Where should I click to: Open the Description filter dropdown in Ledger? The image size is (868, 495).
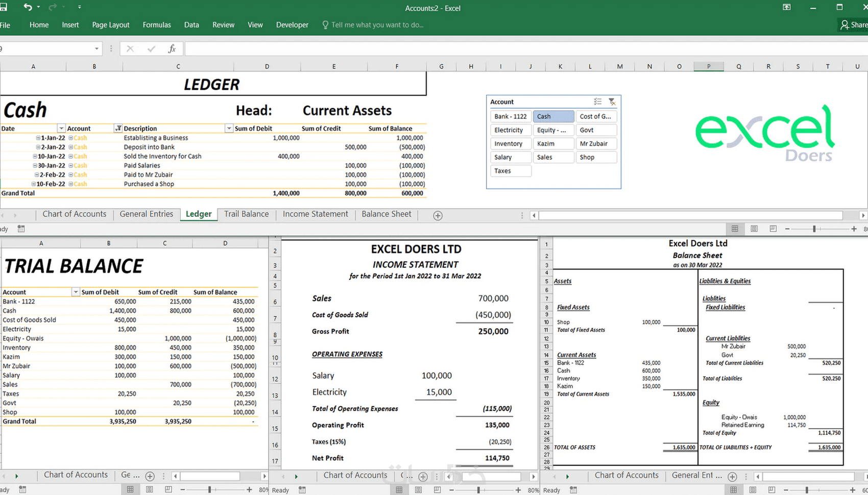point(229,129)
